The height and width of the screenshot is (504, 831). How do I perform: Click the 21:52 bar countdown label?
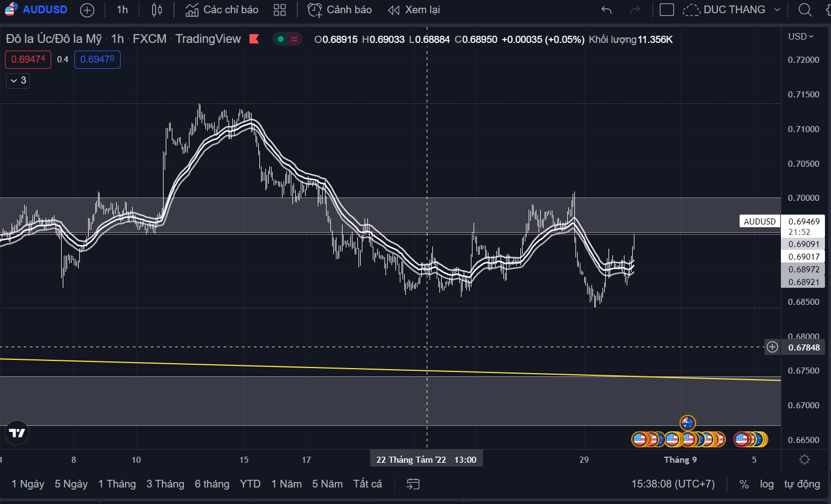point(799,232)
